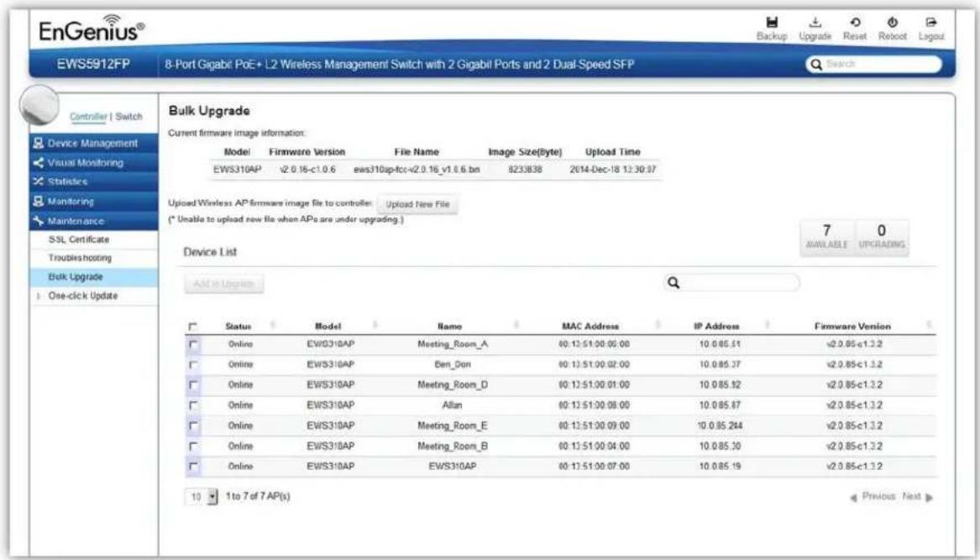Click the top header Search field
Image resolution: width=980 pixels, height=560 pixels.
(873, 65)
